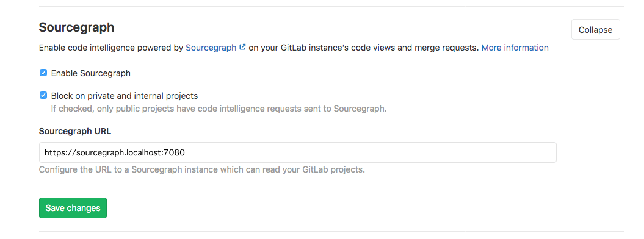Image resolution: width=644 pixels, height=239 pixels.
Task: Focus the Sourcegraph URL input field
Action: coord(298,152)
